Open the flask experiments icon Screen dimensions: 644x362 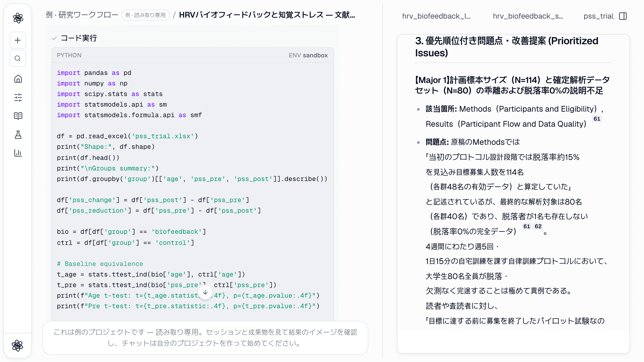[18, 135]
